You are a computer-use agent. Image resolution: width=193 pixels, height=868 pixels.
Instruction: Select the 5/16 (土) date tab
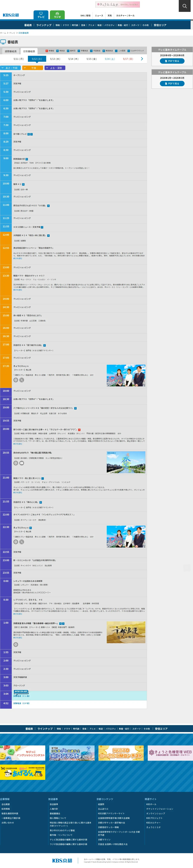pyautogui.click(x=110, y=59)
